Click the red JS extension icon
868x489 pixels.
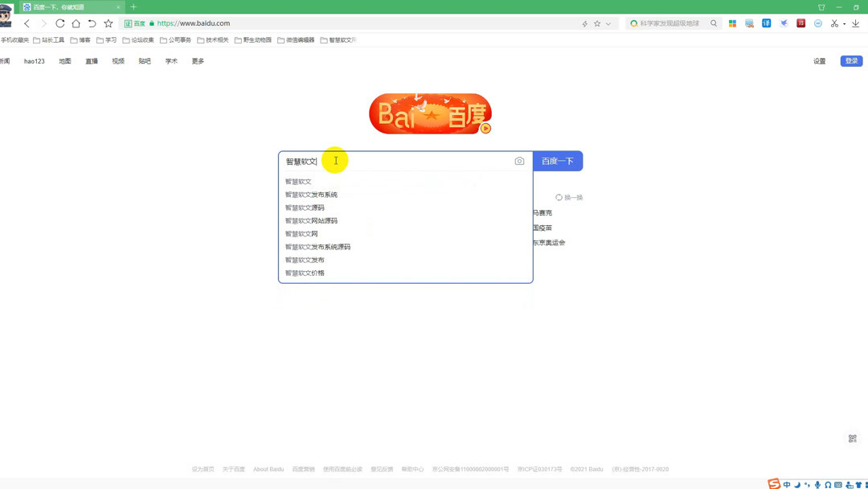800,23
